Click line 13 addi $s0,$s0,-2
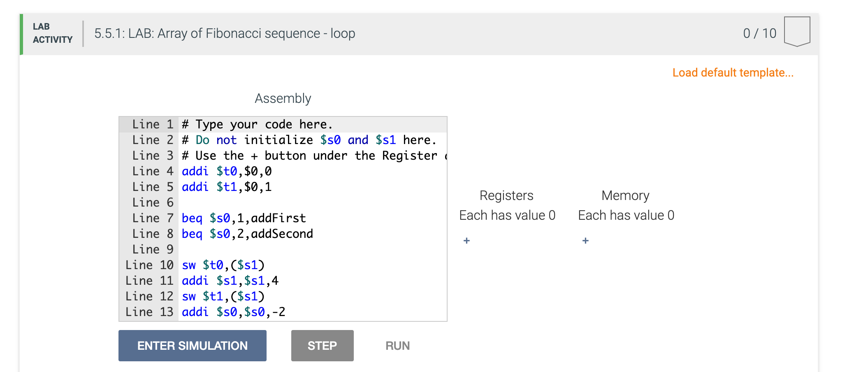 coord(233,312)
